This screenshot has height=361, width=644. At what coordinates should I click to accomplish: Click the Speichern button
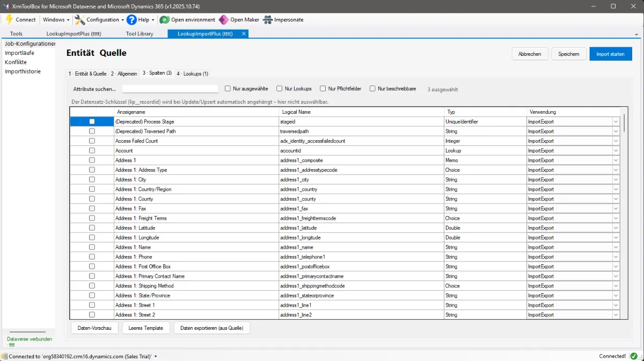(x=569, y=54)
